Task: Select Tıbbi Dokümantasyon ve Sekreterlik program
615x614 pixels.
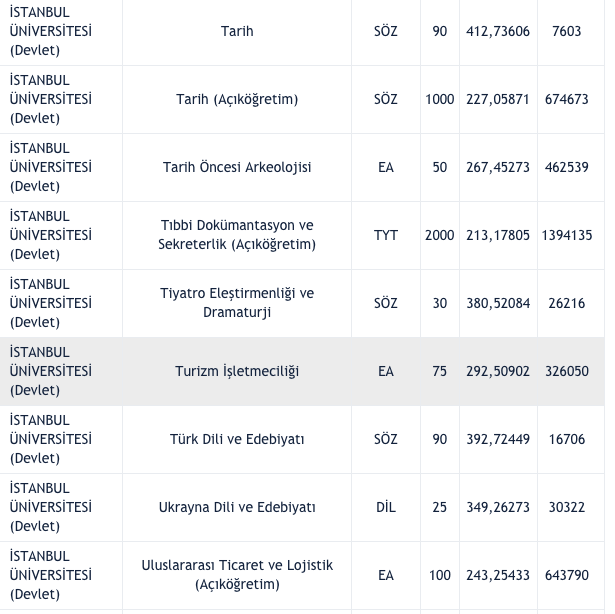Action: pyautogui.click(x=237, y=235)
